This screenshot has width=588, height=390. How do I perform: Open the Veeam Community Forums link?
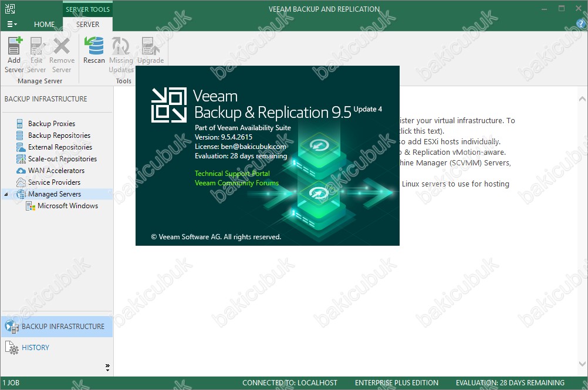pyautogui.click(x=236, y=183)
